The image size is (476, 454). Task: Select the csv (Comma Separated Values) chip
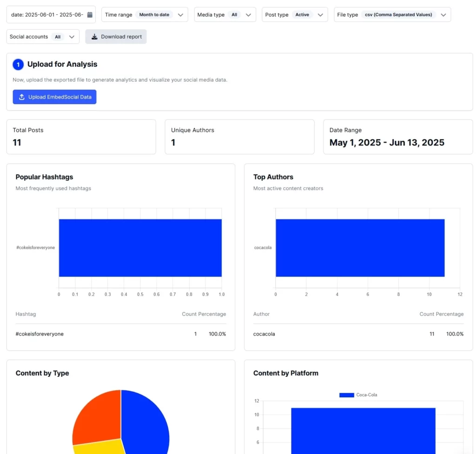pyautogui.click(x=398, y=14)
